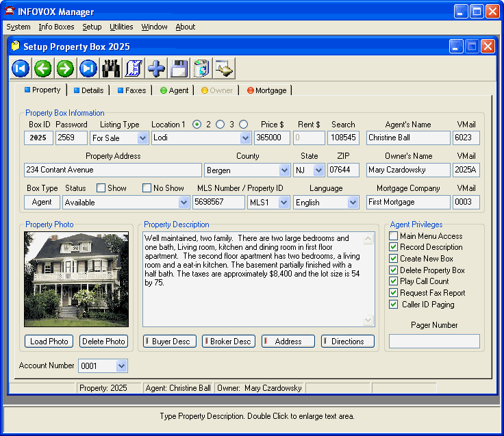
Task: Expand Status dropdown showing Available
Action: 184,203
